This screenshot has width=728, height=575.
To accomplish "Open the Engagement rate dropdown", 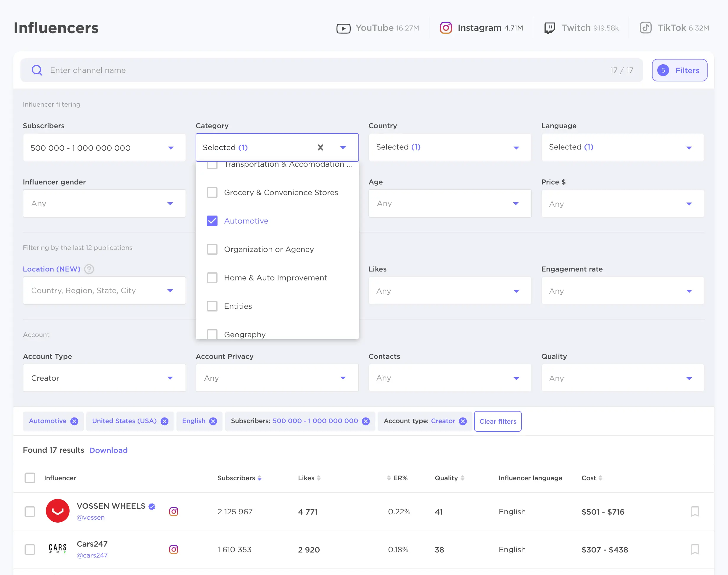I will (x=622, y=291).
